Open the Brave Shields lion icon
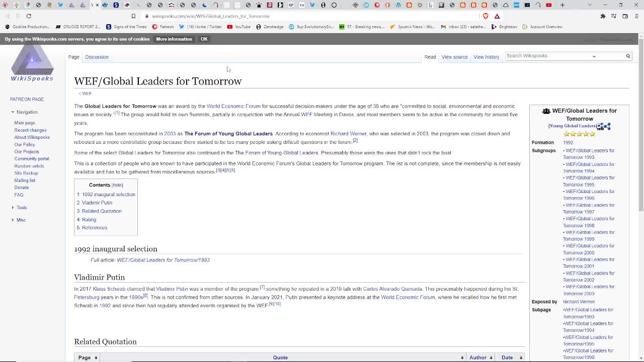This screenshot has width=644, height=362. pyautogui.click(x=486, y=16)
